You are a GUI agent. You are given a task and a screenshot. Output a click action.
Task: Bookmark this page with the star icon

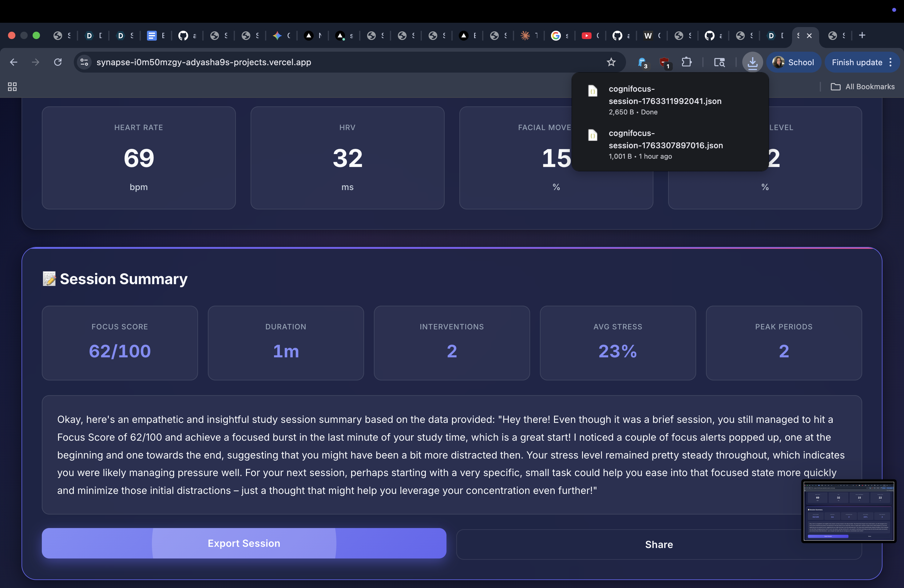[611, 62]
